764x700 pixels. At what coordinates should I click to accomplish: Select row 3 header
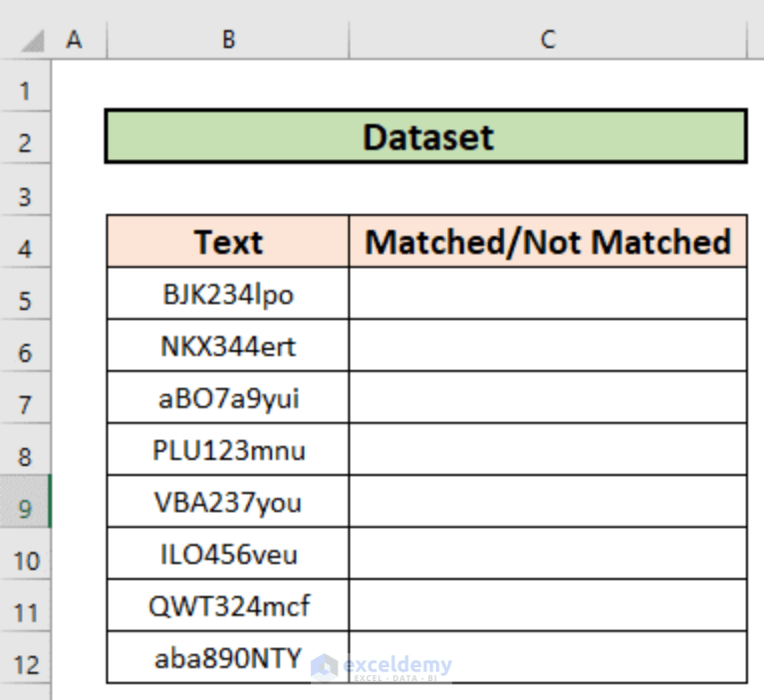pyautogui.click(x=25, y=189)
